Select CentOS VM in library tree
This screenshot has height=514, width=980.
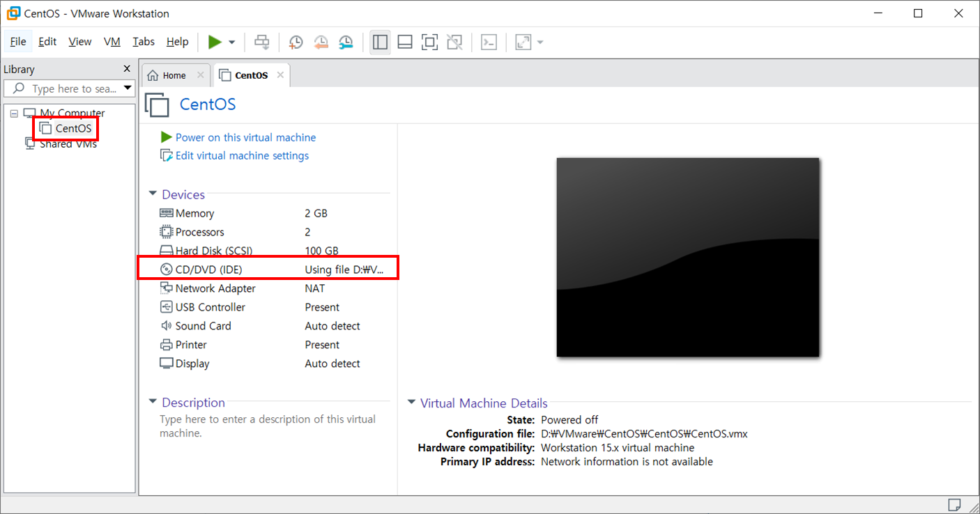[x=66, y=128]
